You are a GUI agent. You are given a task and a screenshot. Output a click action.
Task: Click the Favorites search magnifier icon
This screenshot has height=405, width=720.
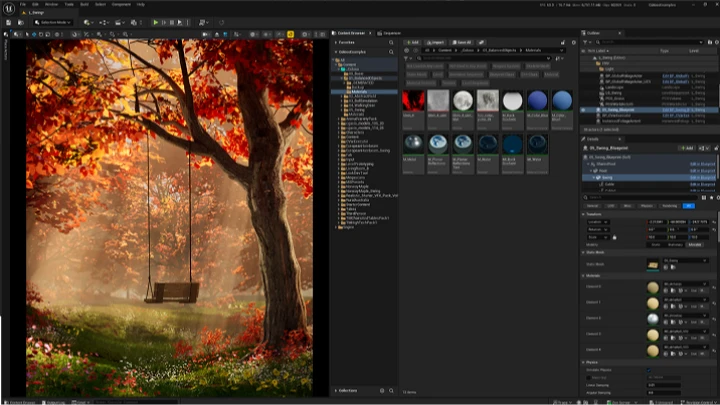click(391, 42)
